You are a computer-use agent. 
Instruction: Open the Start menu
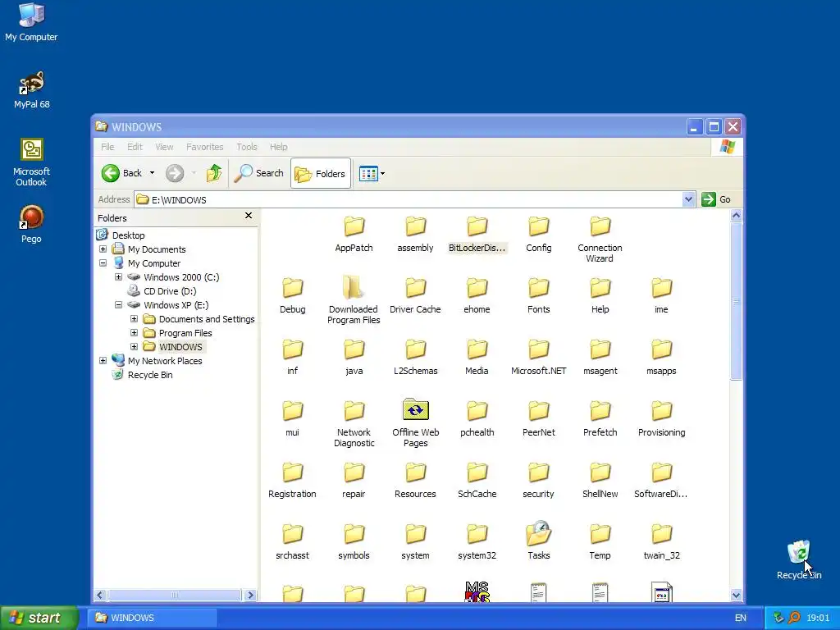[39, 618]
